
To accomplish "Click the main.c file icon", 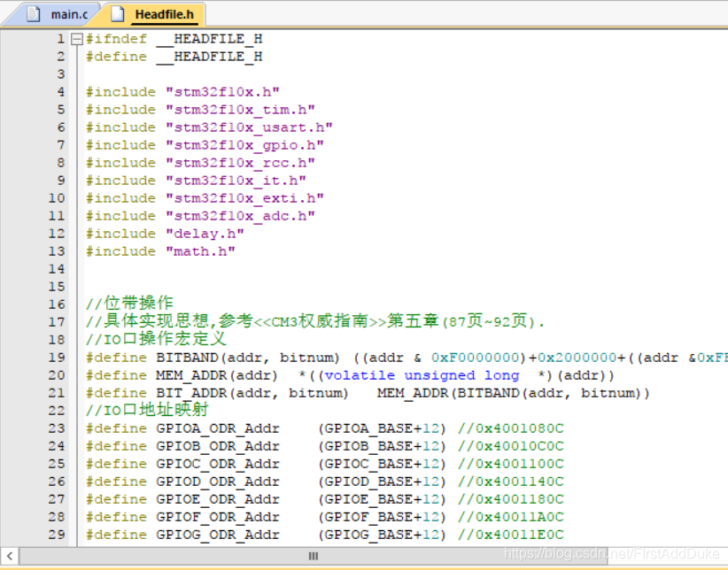I will click(34, 14).
